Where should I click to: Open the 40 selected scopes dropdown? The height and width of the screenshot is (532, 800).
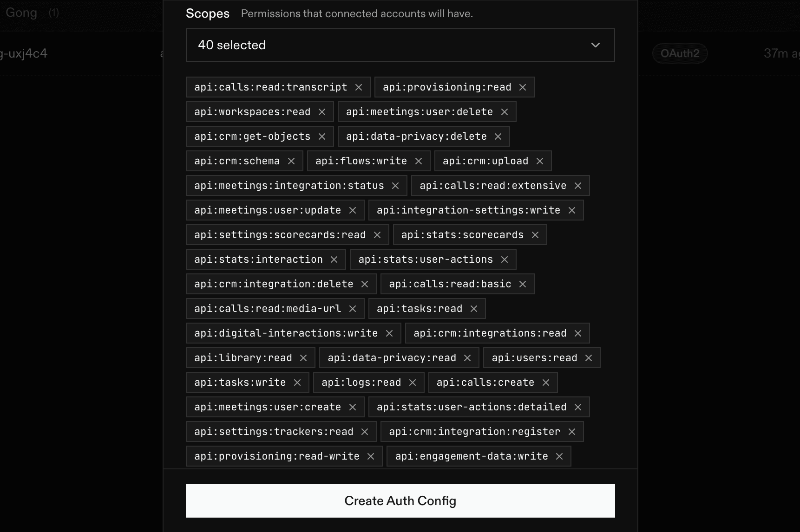(400, 45)
